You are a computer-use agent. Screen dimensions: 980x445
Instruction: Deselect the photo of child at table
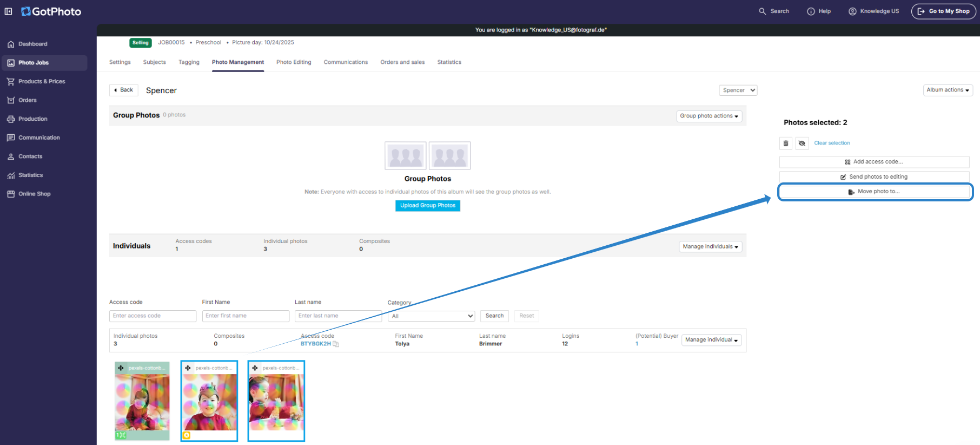(276, 401)
